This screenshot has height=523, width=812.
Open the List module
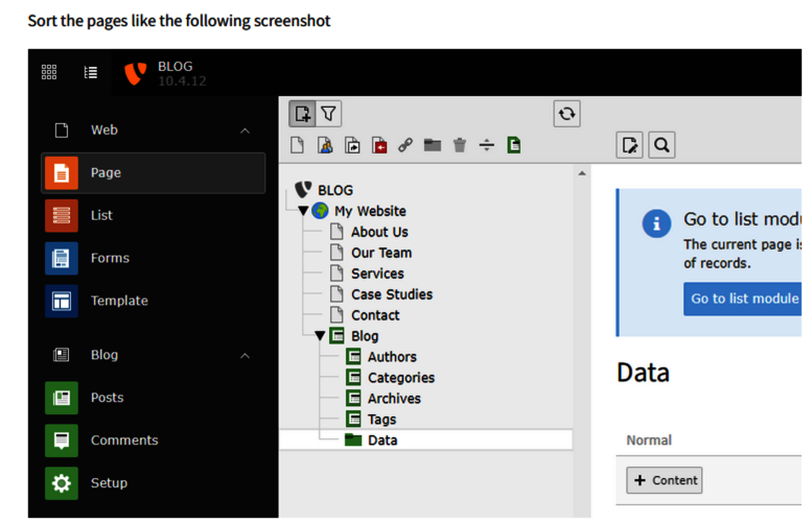tap(101, 215)
